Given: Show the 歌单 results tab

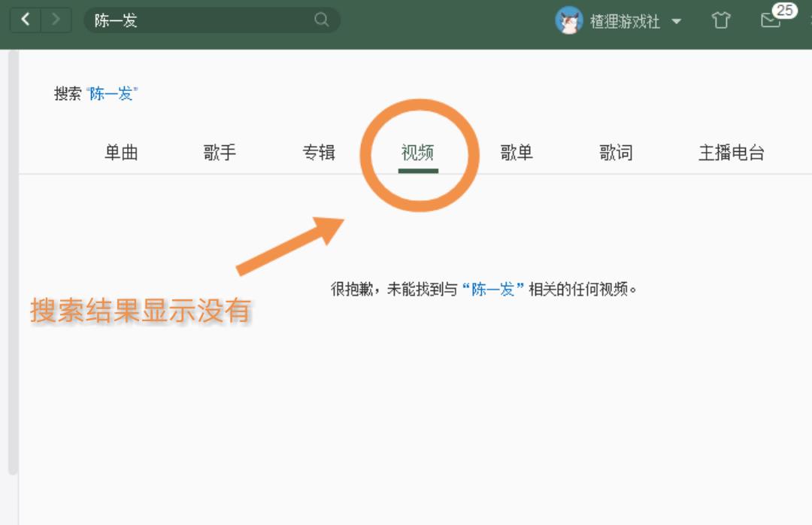Looking at the screenshot, I should click(517, 153).
